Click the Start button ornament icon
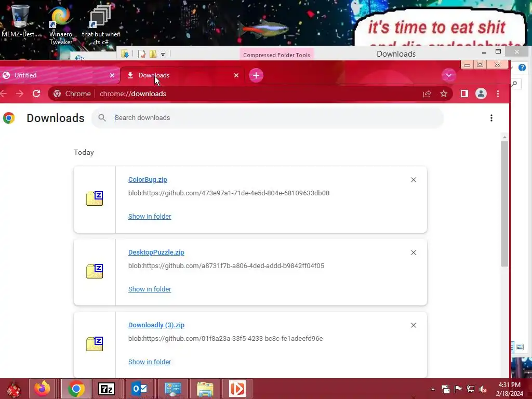This screenshot has width=532, height=399. tap(14, 390)
